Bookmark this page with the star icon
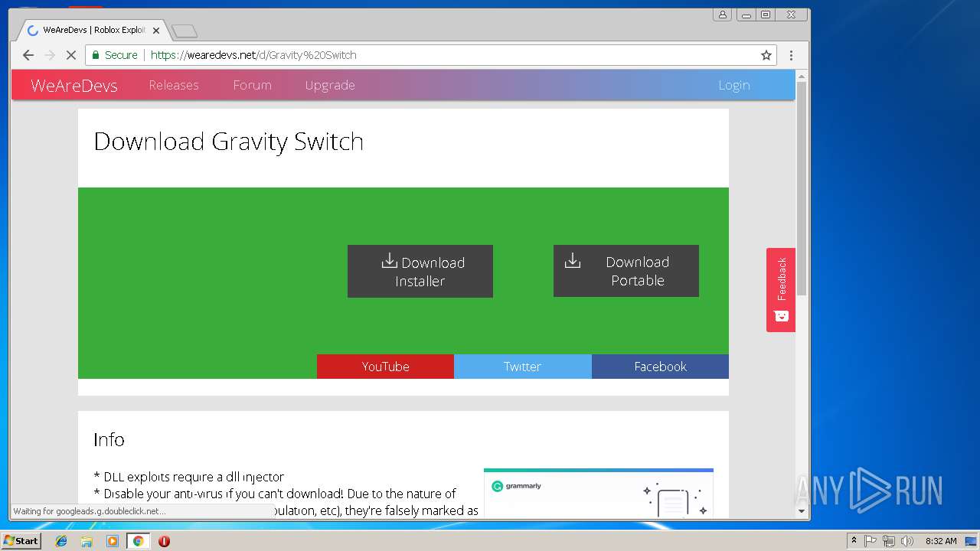Image resolution: width=980 pixels, height=551 pixels. click(766, 55)
